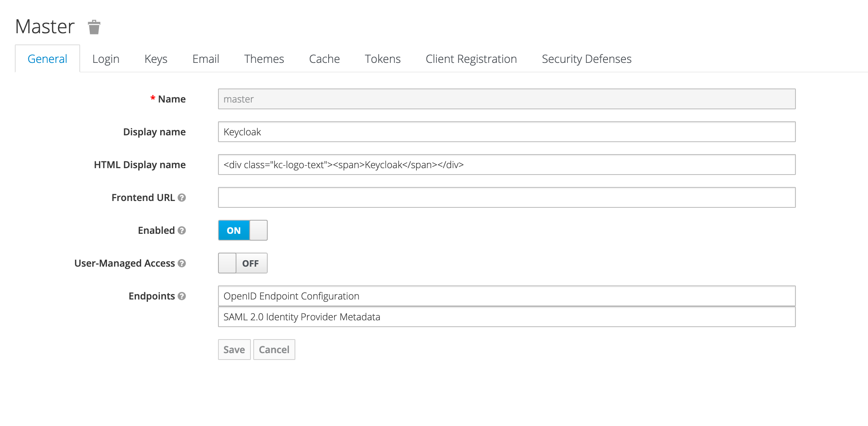Turn on User-Managed Access switch
Viewport: 868px width, 426px height.
point(242,263)
